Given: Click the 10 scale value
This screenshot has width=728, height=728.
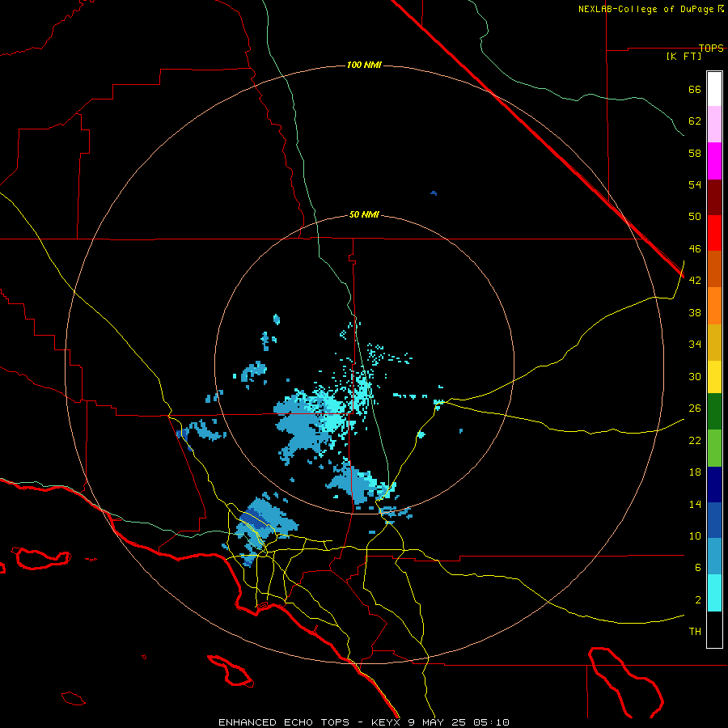Looking at the screenshot, I should point(695,536).
